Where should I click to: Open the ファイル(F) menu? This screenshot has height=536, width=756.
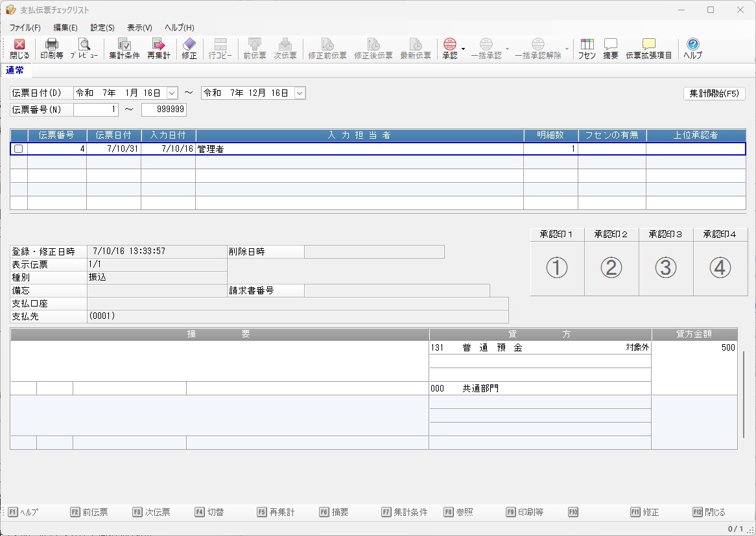[x=25, y=28]
